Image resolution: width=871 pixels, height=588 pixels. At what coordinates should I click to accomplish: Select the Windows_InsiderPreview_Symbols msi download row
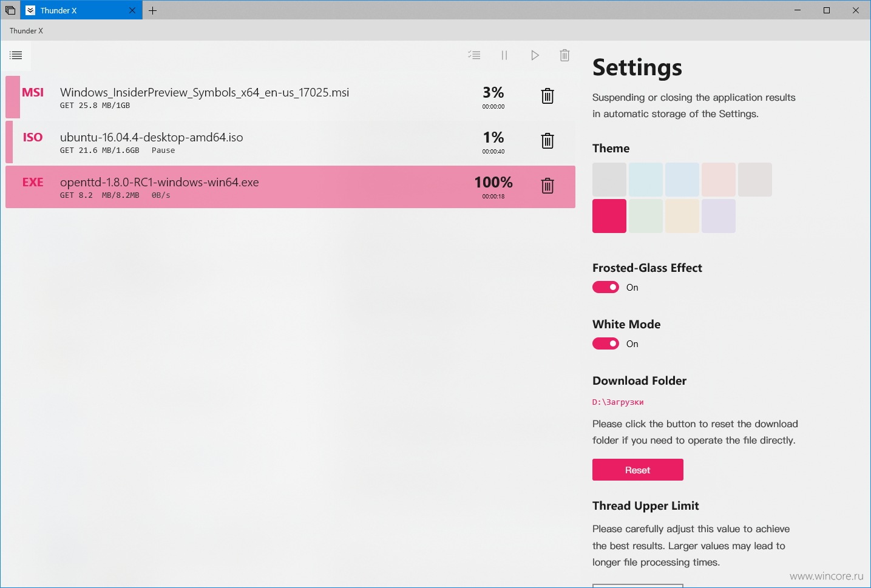click(x=290, y=97)
